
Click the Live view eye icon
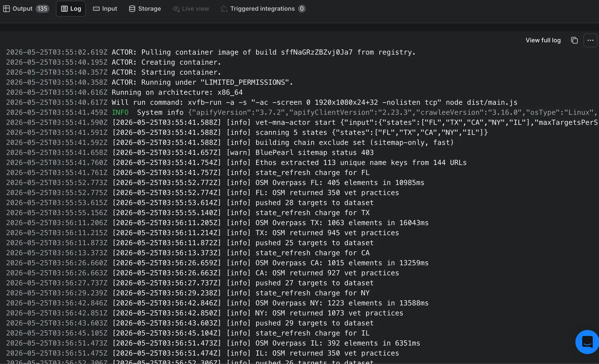(176, 9)
